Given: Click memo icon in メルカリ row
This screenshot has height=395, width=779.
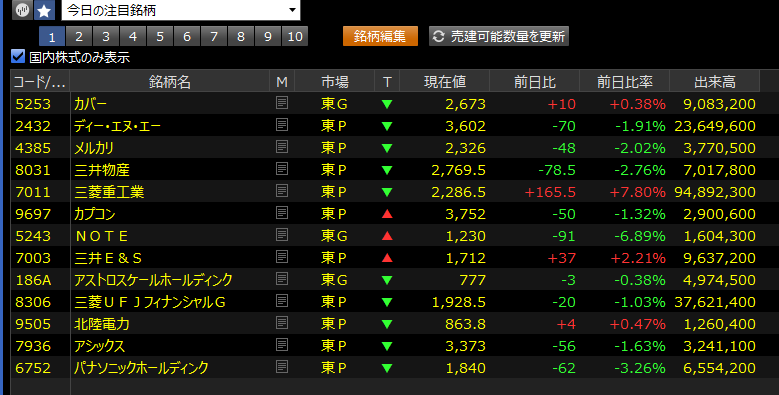Looking at the screenshot, I should pos(282,147).
